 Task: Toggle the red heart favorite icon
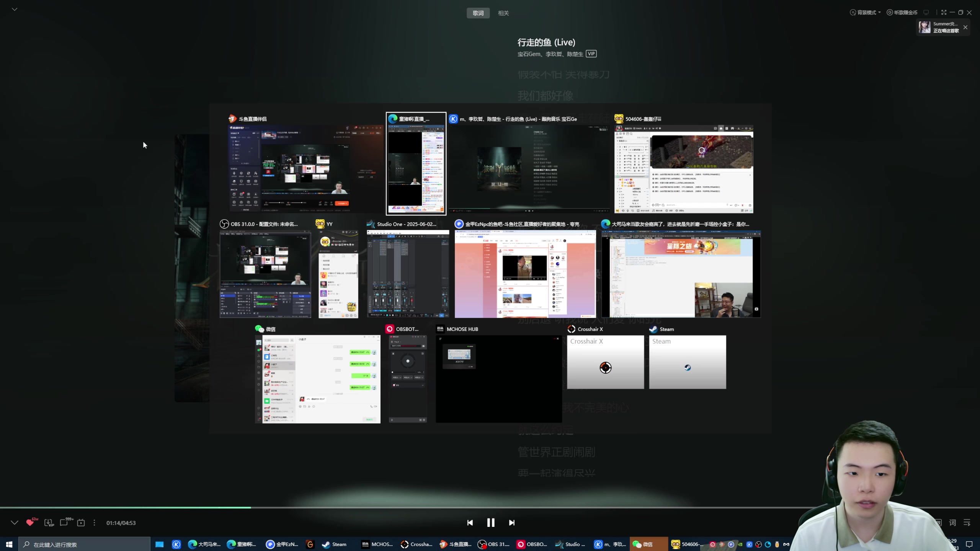point(31,523)
